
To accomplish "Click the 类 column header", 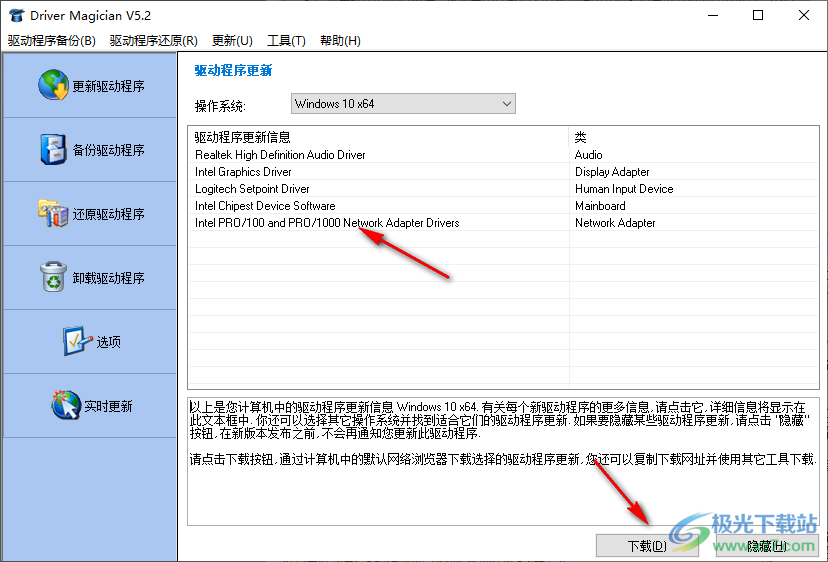I will pyautogui.click(x=693, y=137).
